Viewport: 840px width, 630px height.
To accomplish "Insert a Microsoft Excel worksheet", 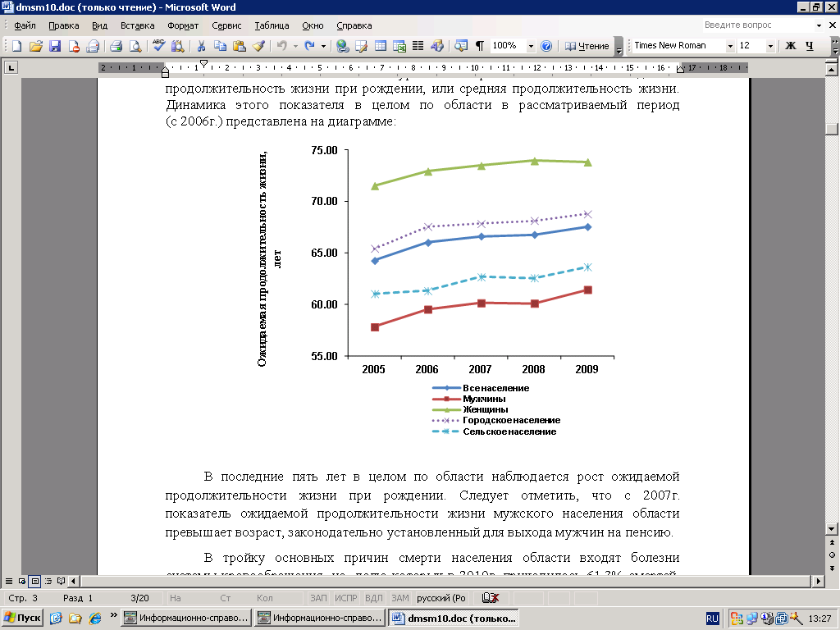I will [x=399, y=46].
